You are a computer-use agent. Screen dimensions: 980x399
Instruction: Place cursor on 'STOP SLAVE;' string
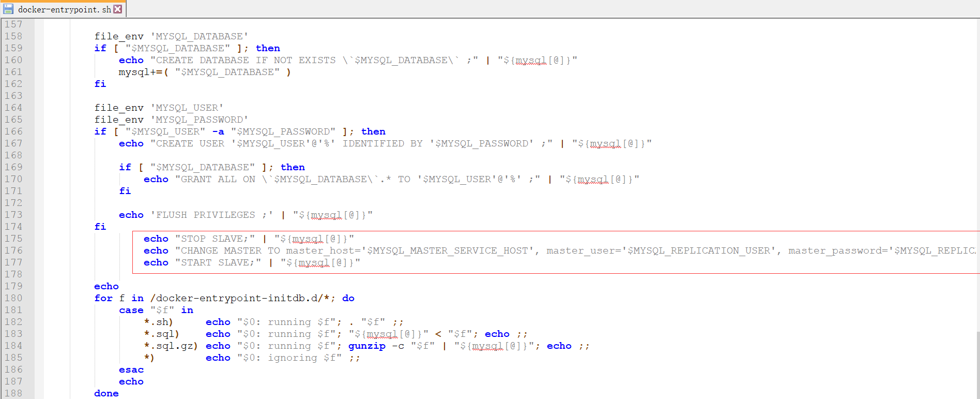coord(215,239)
